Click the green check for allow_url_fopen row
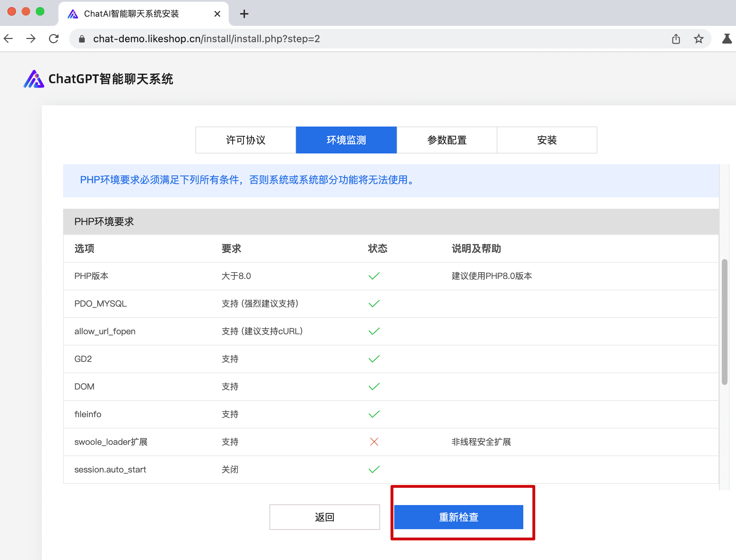This screenshot has height=560, width=736. coord(374,331)
